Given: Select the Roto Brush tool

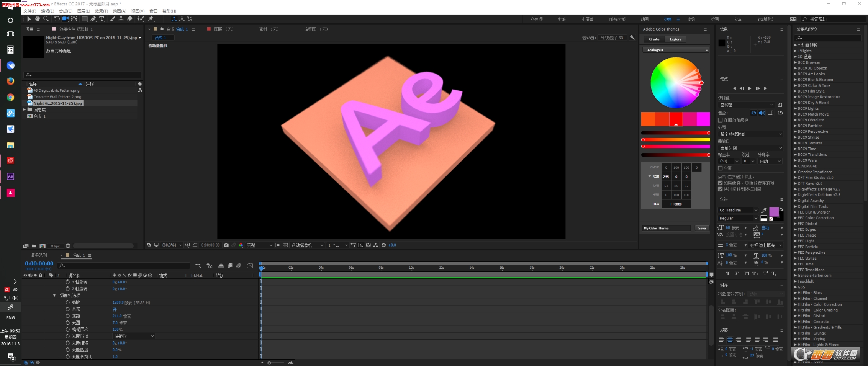Looking at the screenshot, I should [141, 19].
